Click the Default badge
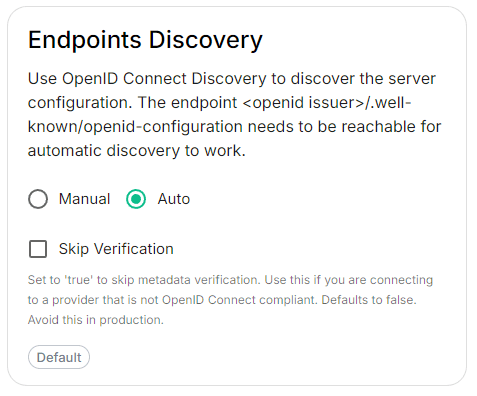The width and height of the screenshot is (477, 396). click(59, 357)
